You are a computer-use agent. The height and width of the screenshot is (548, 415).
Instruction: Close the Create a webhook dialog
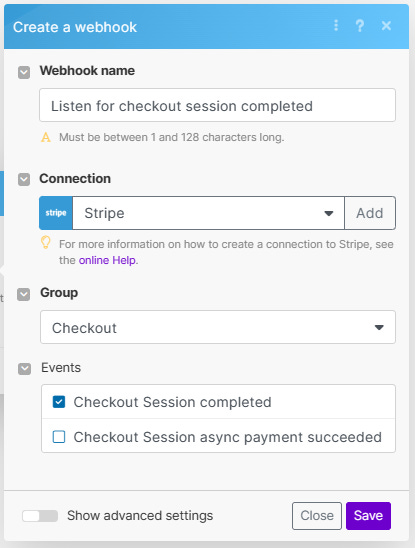point(386,26)
